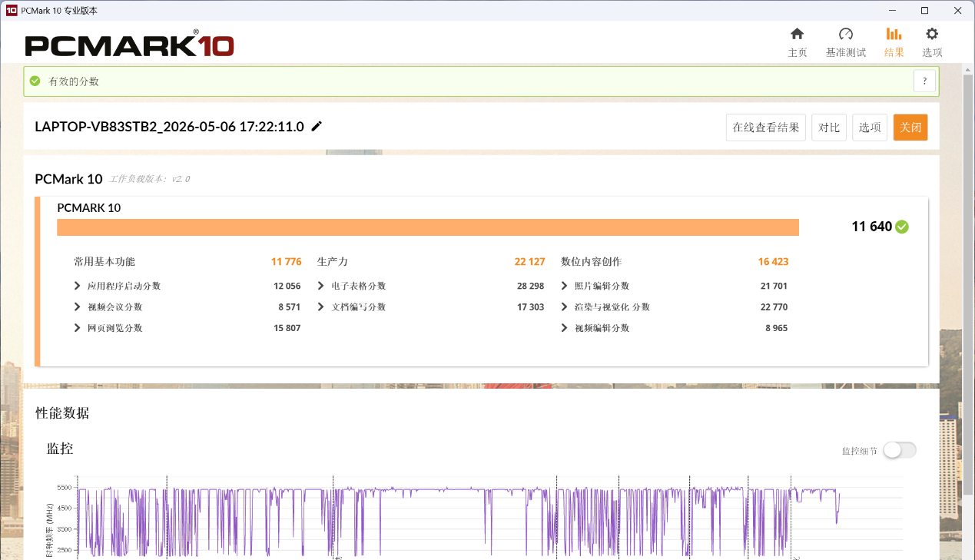
Task: Click the 8 965 video editing value
Action: point(776,328)
